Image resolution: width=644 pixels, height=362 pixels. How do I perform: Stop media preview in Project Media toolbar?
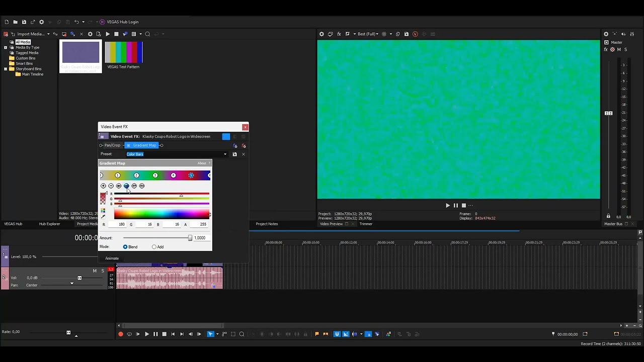pos(116,34)
